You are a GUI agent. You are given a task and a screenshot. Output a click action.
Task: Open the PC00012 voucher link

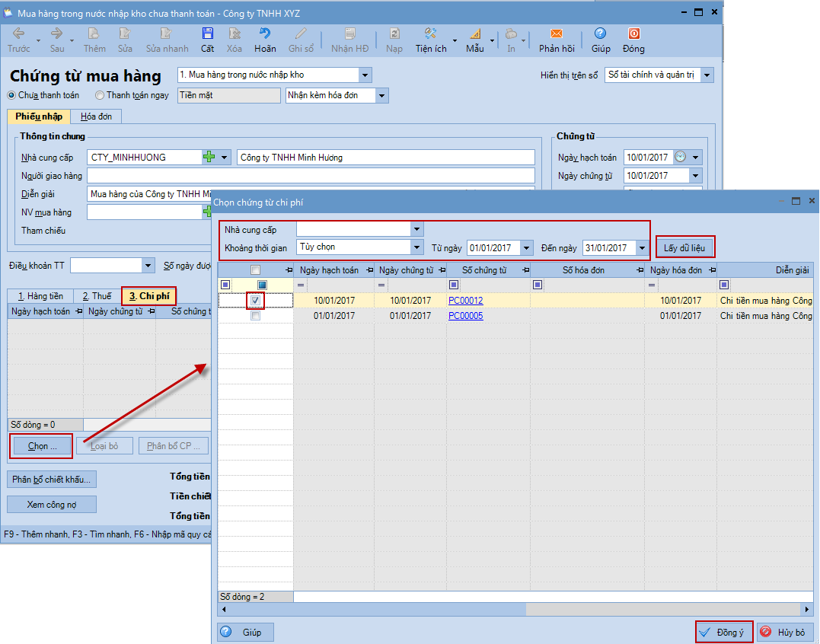point(465,301)
